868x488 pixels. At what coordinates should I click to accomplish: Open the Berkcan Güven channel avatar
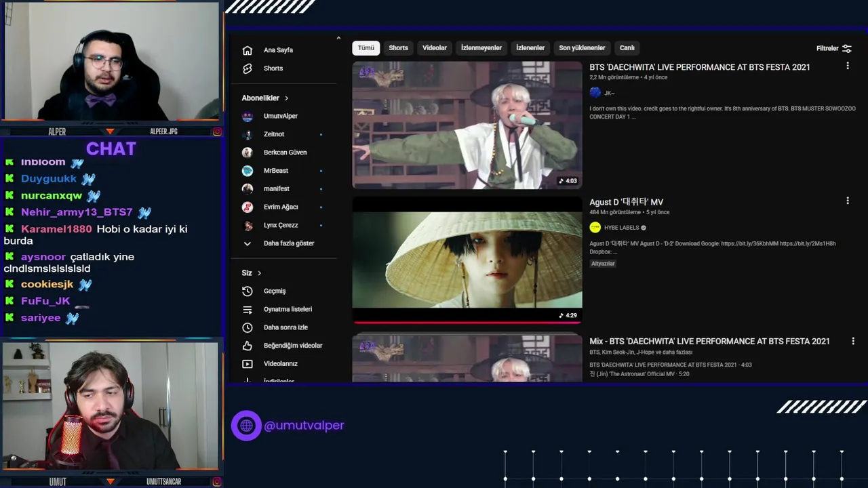point(248,152)
